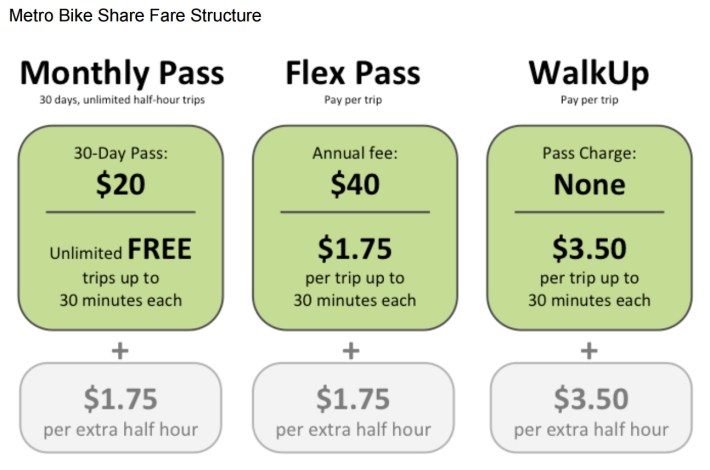Click the 'Annual fee:' label
Viewport: 710px width, 470px height.
coord(355,153)
